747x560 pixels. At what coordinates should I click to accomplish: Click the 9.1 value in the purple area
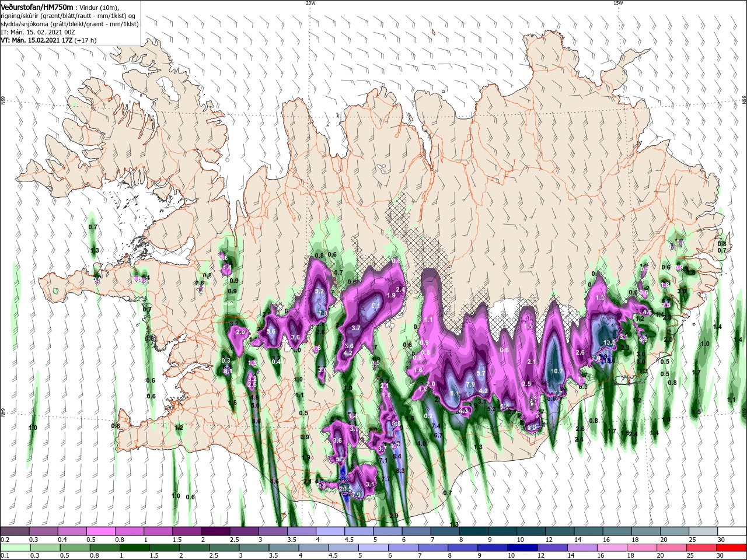[x=376, y=305]
